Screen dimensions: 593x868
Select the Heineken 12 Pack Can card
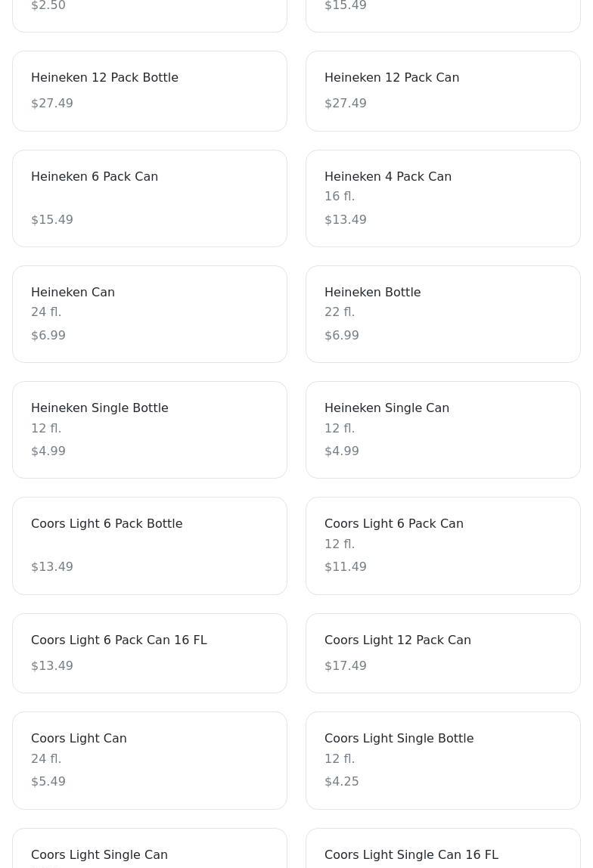tap(443, 91)
